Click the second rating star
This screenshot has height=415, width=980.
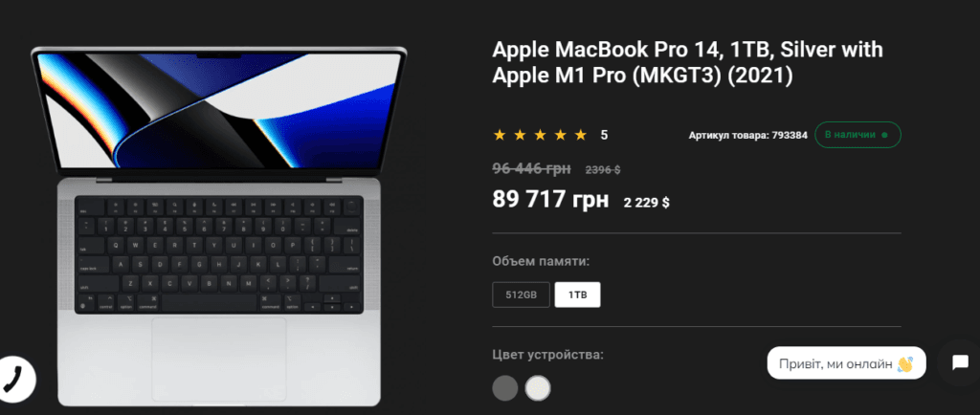[520, 135]
